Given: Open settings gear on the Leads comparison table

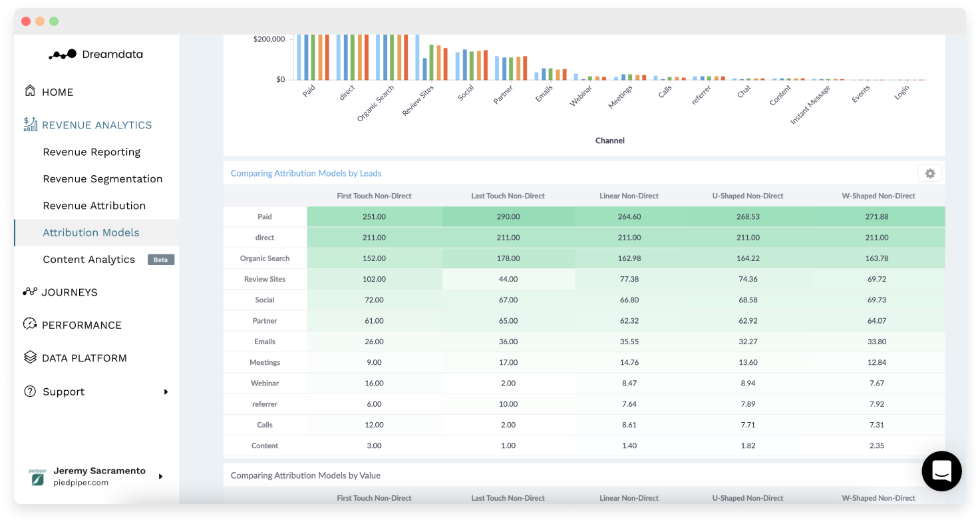Looking at the screenshot, I should point(929,173).
